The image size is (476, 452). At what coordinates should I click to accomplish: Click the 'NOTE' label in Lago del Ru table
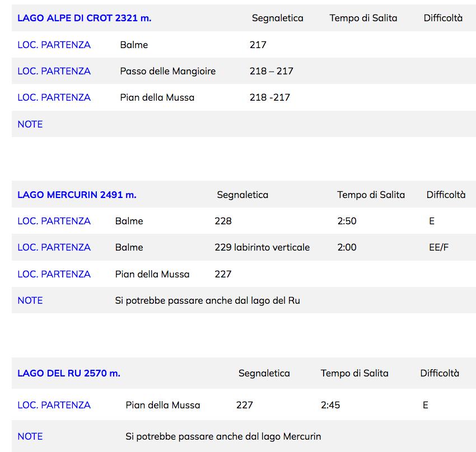30,436
